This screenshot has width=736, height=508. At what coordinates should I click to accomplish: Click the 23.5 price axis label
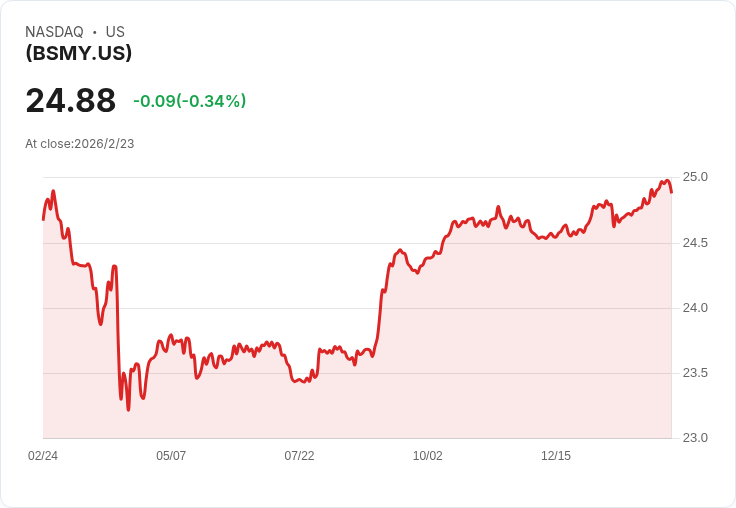[x=695, y=373]
